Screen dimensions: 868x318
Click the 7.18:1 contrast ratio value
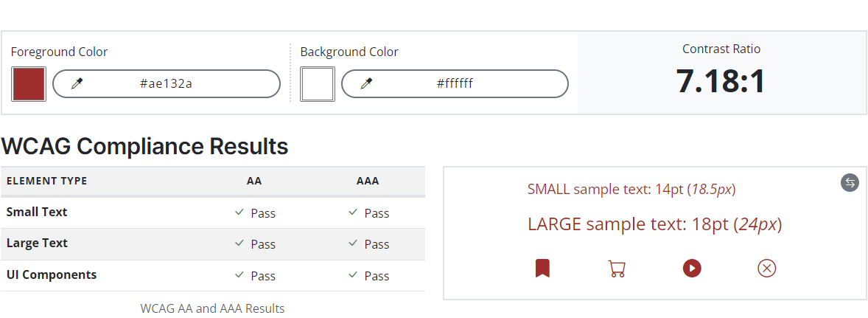721,81
